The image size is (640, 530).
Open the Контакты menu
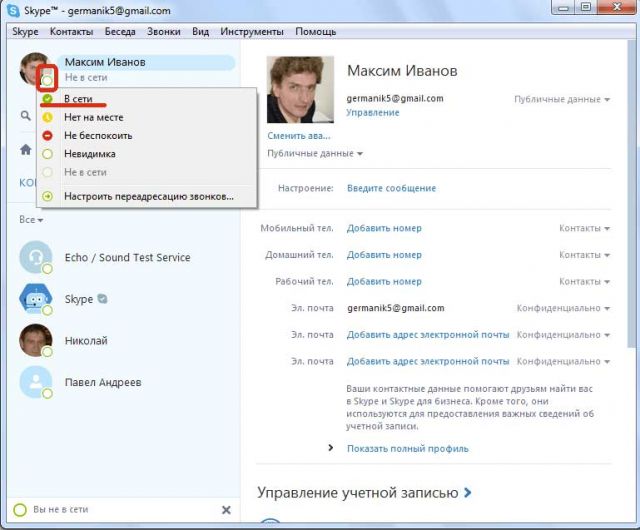pos(71,31)
